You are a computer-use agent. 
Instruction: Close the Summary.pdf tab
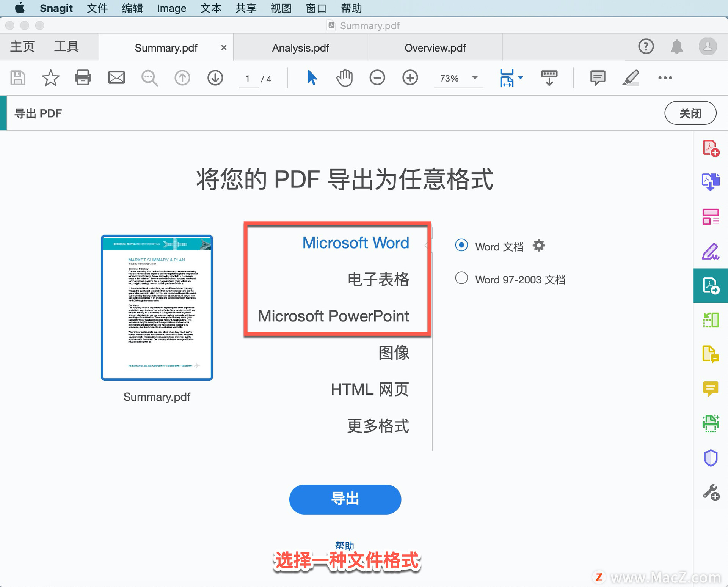(x=224, y=48)
